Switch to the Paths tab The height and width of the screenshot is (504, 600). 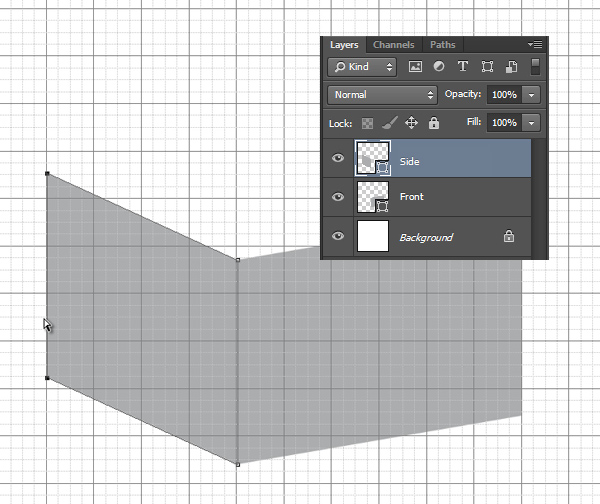(x=443, y=45)
